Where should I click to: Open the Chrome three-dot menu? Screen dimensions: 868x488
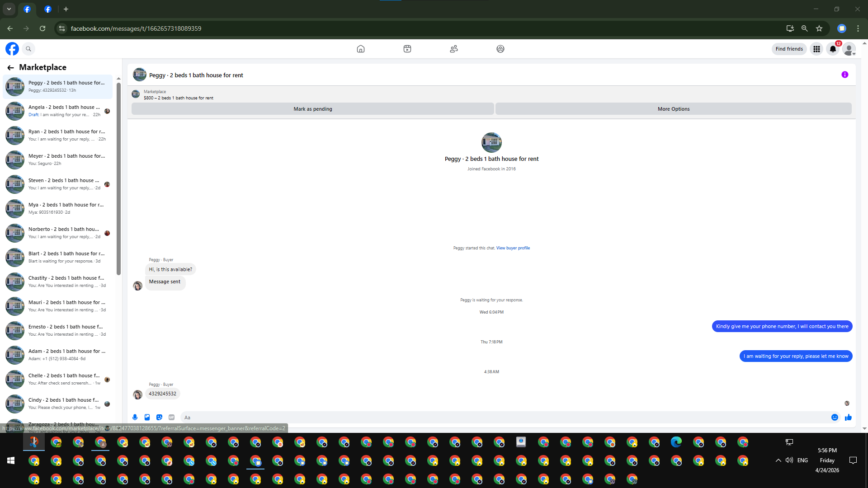pos(858,28)
